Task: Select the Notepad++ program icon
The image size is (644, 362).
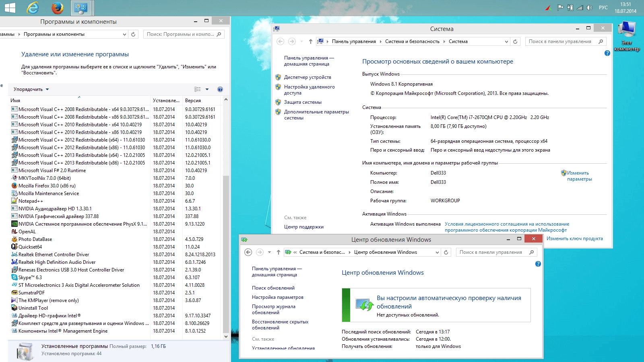Action: click(14, 201)
